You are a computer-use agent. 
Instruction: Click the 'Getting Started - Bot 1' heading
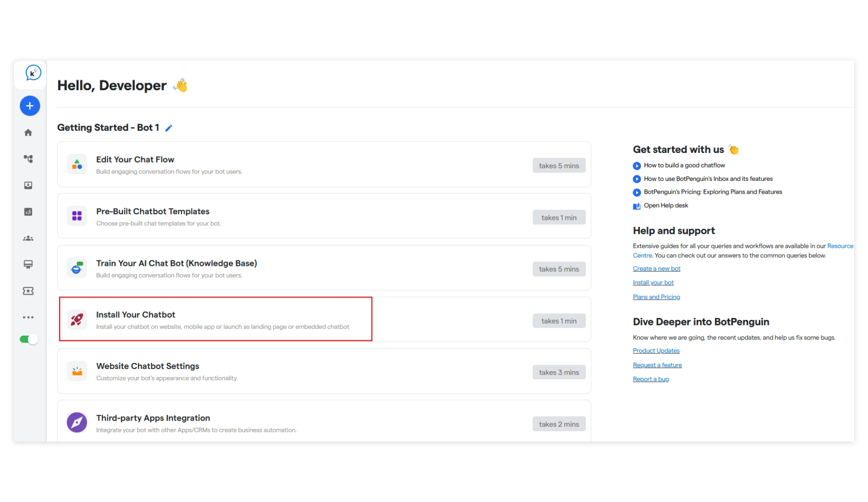coord(108,128)
